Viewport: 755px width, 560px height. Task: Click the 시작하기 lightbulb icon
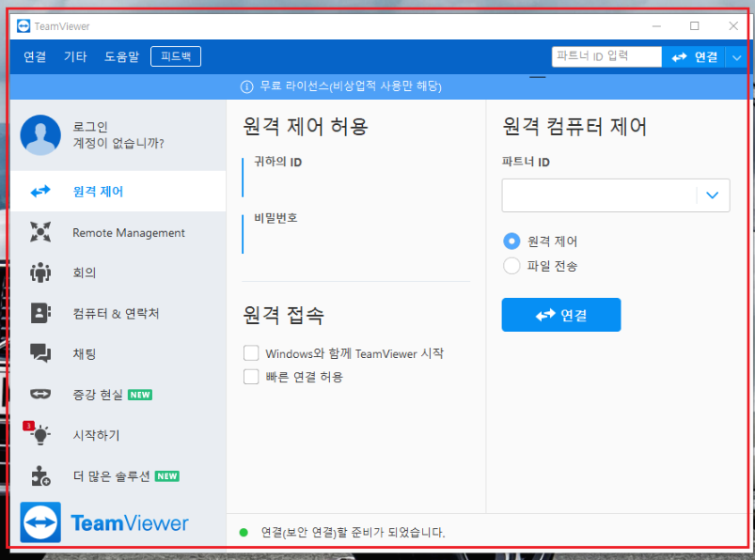[x=40, y=435]
